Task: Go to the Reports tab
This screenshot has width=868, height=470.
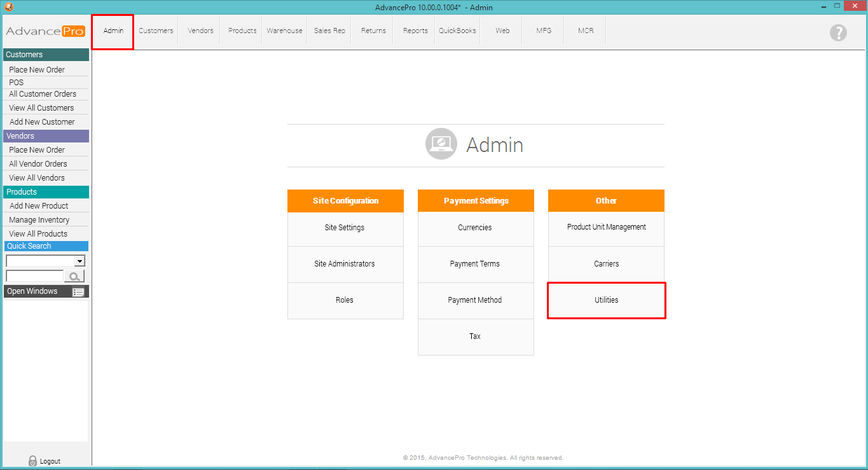Action: tap(415, 31)
